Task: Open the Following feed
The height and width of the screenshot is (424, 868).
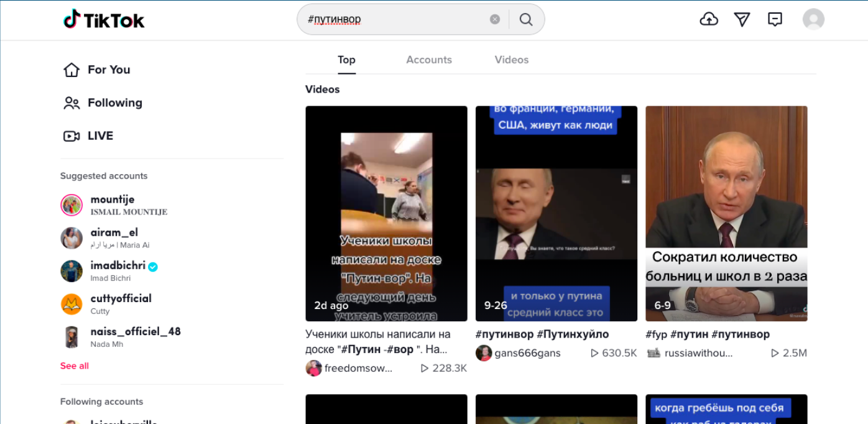Action: click(x=103, y=103)
